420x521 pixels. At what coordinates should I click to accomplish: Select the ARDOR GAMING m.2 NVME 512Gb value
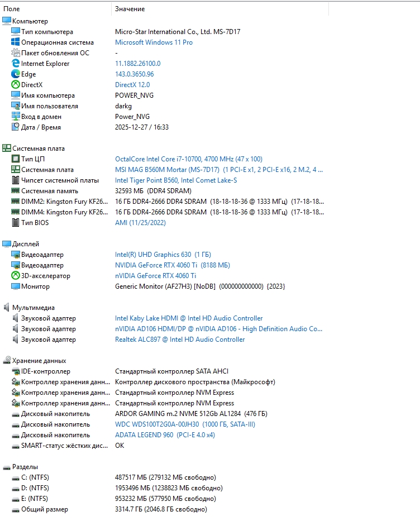tap(191, 414)
